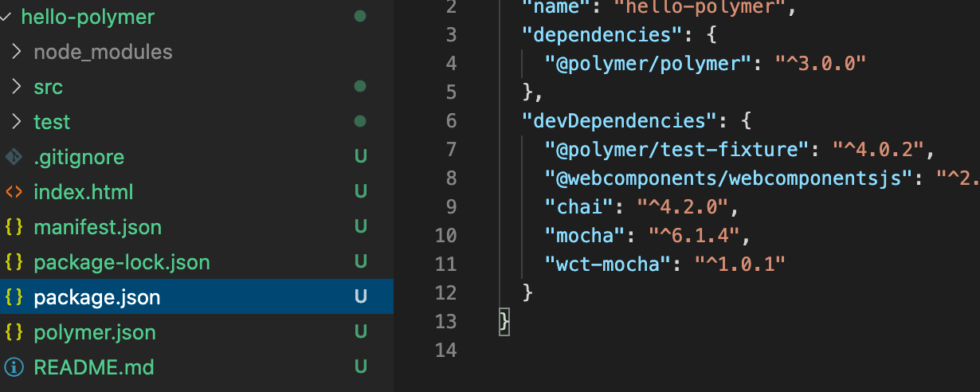Viewport: 980px width, 392px height.
Task: Click the "^6.1.4" version value
Action: pyautogui.click(x=694, y=235)
